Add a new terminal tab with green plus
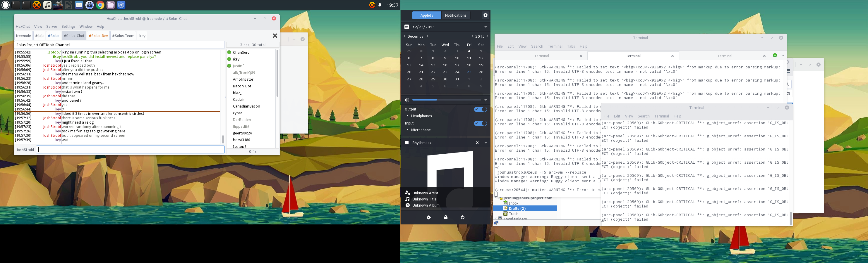 pyautogui.click(x=775, y=56)
